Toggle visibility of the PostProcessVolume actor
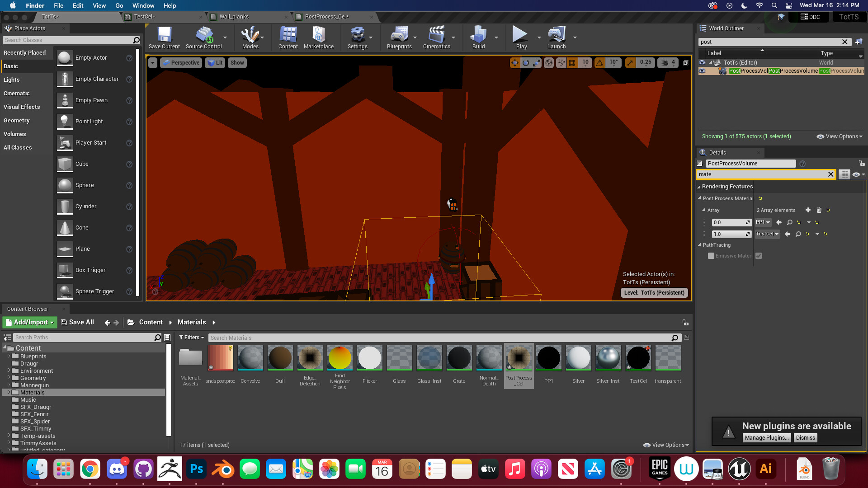868x488 pixels. click(x=702, y=71)
